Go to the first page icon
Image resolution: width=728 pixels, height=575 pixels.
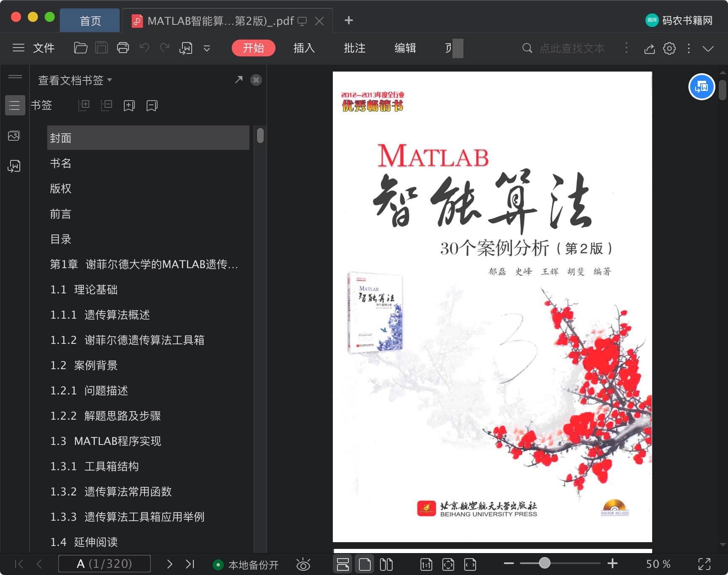pyautogui.click(x=19, y=564)
